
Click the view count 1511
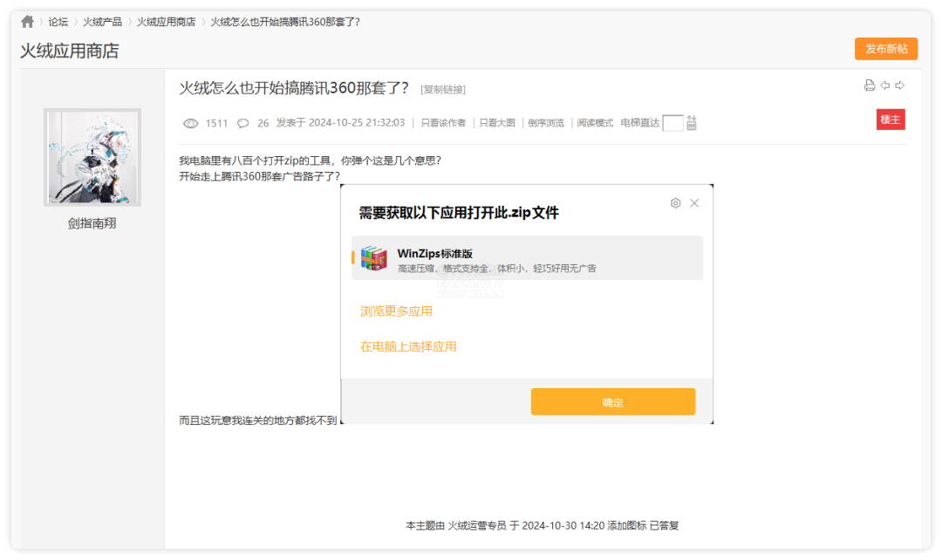(216, 123)
